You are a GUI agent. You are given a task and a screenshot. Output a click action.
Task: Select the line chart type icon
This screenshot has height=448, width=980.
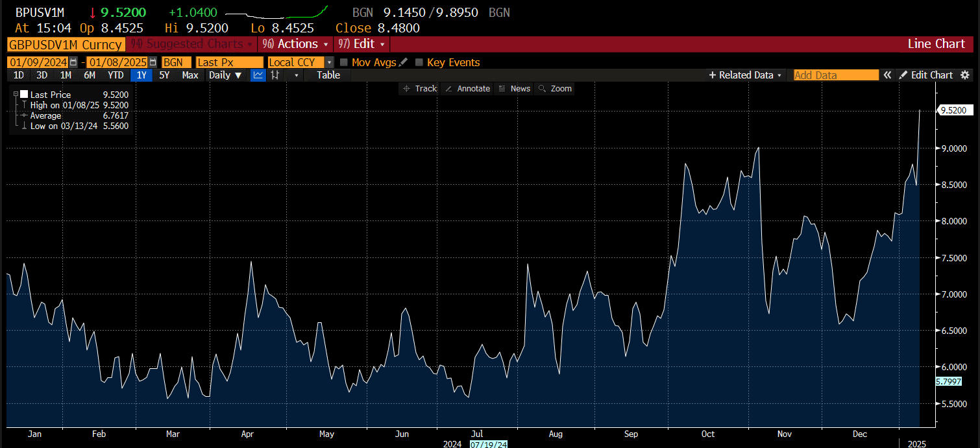click(258, 75)
